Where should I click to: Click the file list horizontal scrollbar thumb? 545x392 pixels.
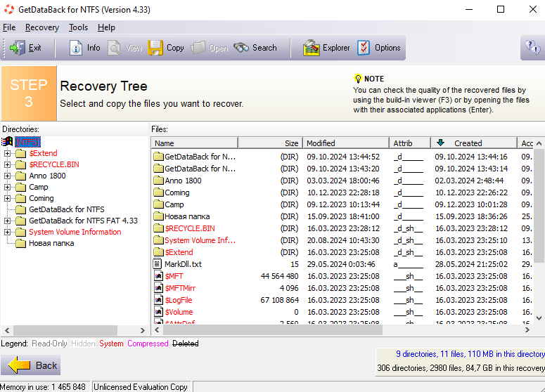pos(273,330)
